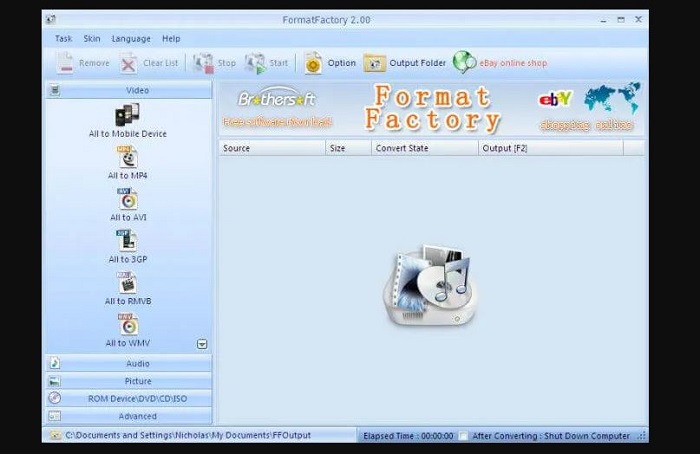
Task: Click the Free software download link
Action: [x=277, y=122]
